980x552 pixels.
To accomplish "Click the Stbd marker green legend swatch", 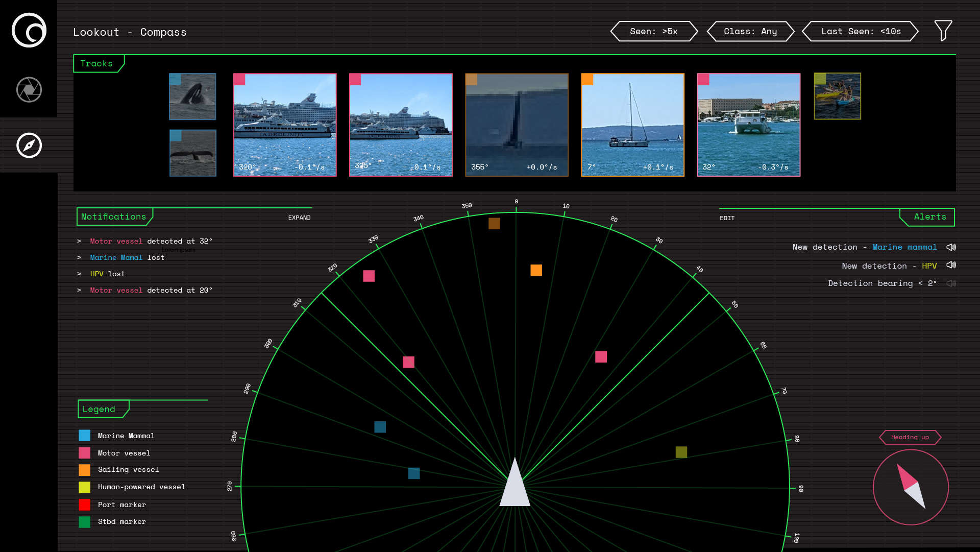I will point(85,522).
